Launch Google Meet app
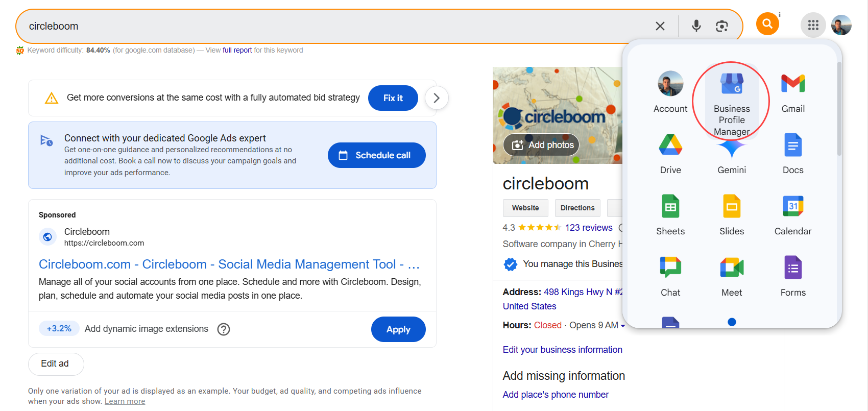The image size is (868, 411). click(x=731, y=277)
